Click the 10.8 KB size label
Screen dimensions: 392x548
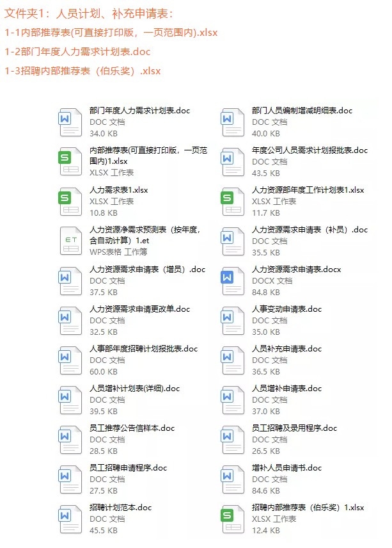tap(104, 213)
